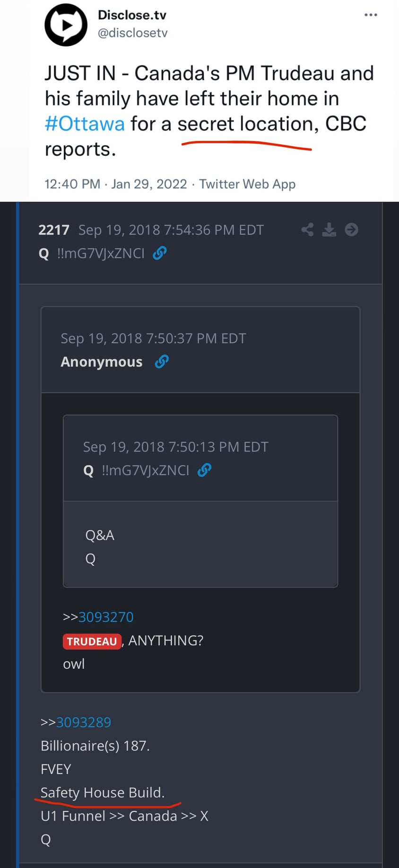This screenshot has height=868, width=399.
Task: Open the #Ottawa hashtag link
Action: [x=85, y=124]
